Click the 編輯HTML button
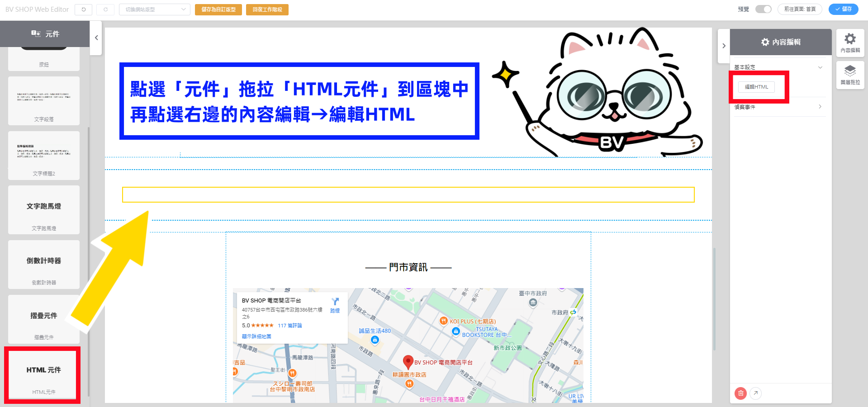Image resolution: width=868 pixels, height=407 pixels. click(756, 87)
